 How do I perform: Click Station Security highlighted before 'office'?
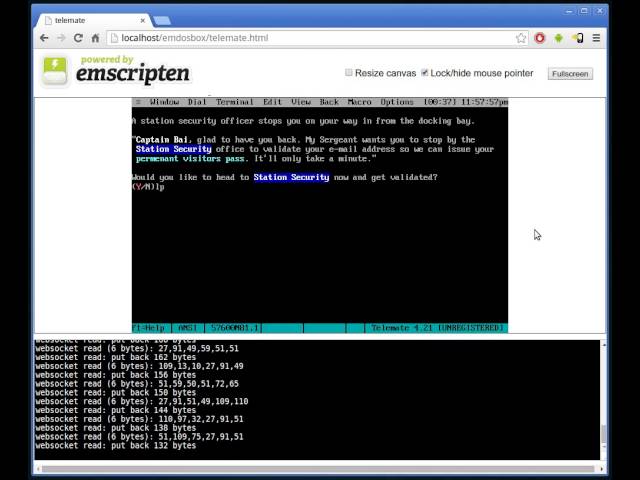173,149
